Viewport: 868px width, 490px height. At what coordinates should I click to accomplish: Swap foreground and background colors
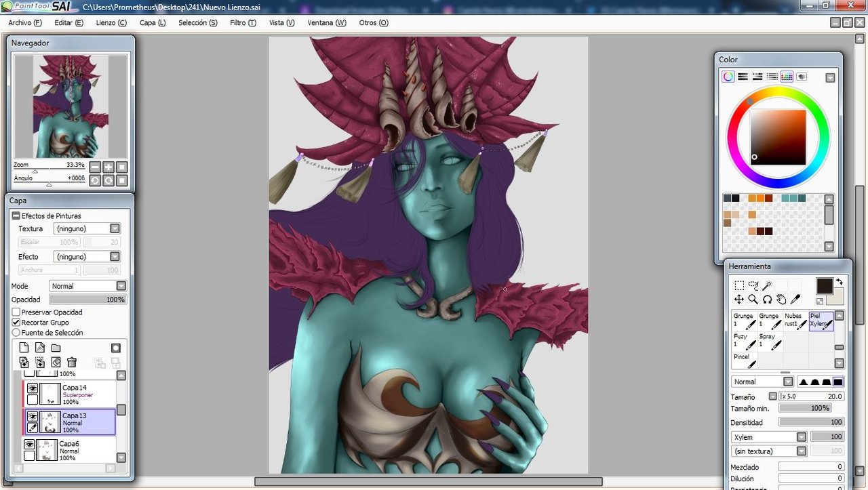click(x=839, y=282)
